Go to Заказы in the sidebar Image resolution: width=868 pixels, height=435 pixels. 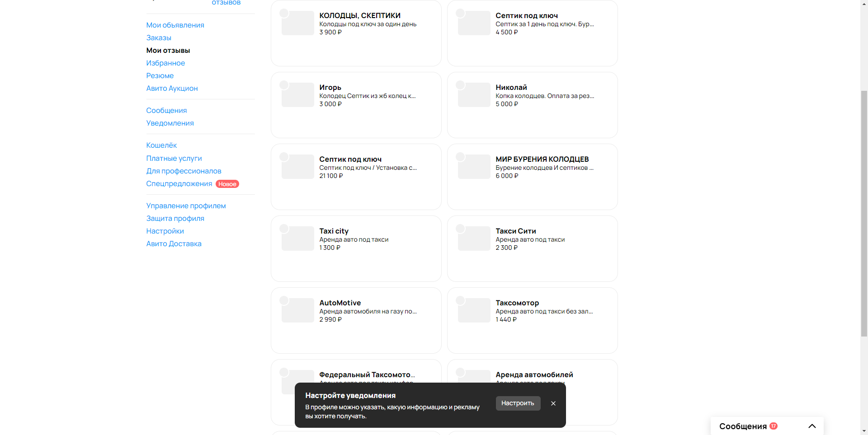159,38
